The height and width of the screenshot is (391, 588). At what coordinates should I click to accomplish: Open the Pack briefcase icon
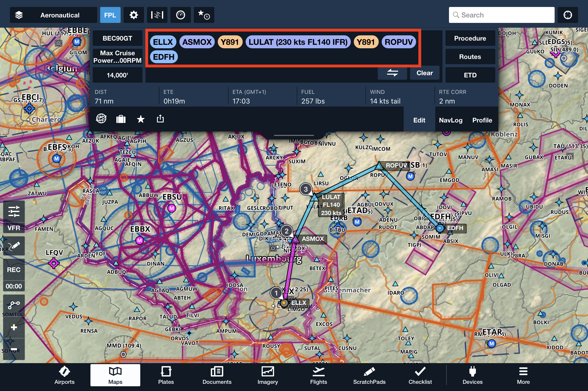pyautogui.click(x=121, y=119)
